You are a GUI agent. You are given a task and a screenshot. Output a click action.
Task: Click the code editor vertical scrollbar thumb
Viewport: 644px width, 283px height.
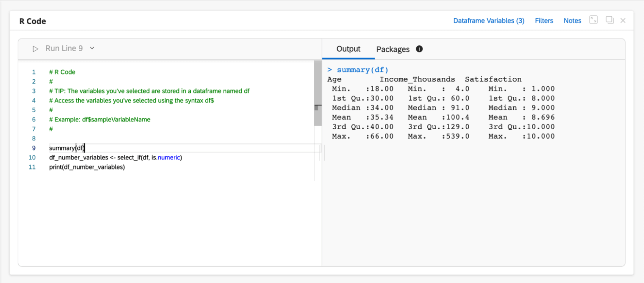(318, 93)
